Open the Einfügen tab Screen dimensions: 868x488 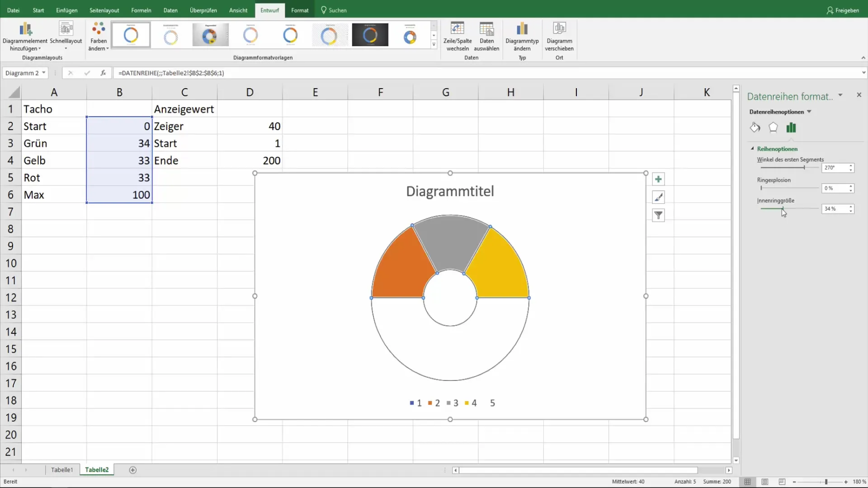pos(66,10)
